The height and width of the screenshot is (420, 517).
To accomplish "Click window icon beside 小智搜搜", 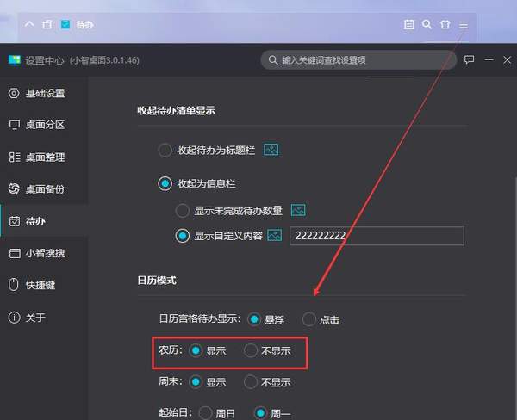I will click(15, 253).
